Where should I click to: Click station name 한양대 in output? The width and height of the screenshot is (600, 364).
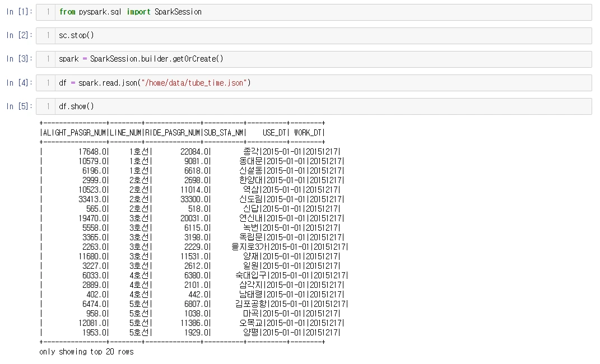(251, 180)
